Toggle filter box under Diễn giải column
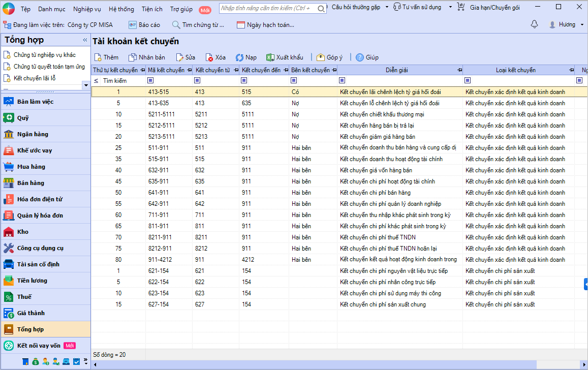 (343, 80)
